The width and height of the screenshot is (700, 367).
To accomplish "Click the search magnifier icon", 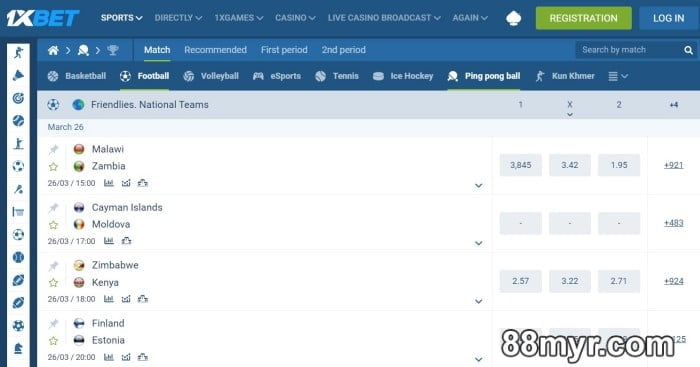I will [688, 50].
